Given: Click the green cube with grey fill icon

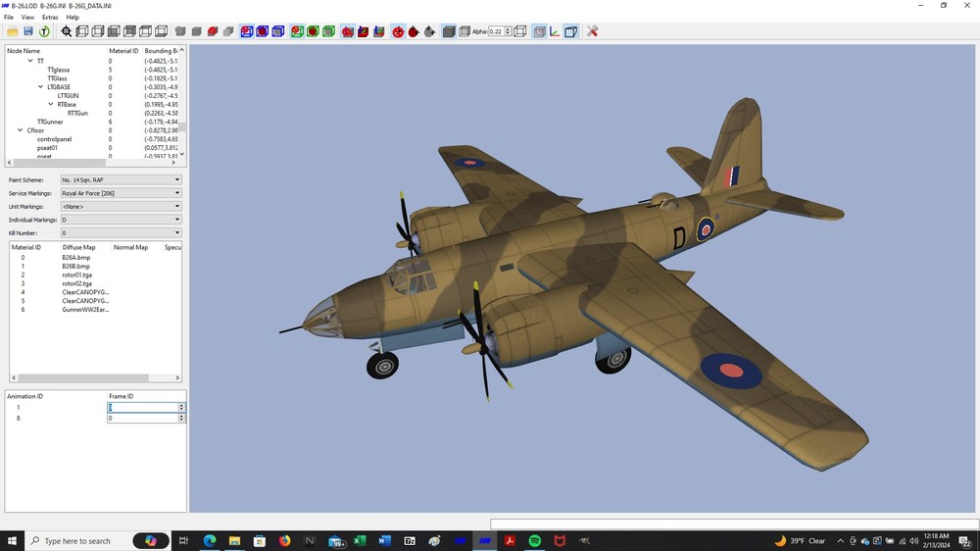Looking at the screenshot, I should [328, 31].
